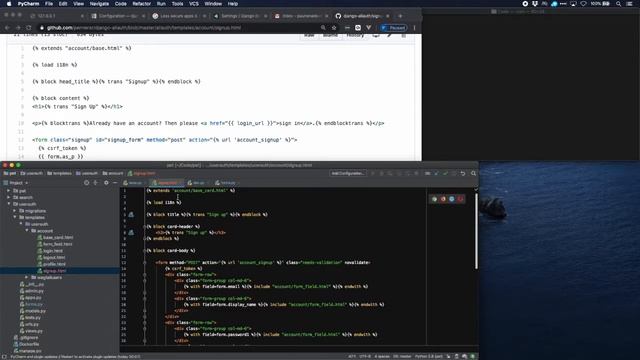The width and height of the screenshot is (640, 360).
Task: Open preview in Opera browser icon
Action: coord(461,199)
